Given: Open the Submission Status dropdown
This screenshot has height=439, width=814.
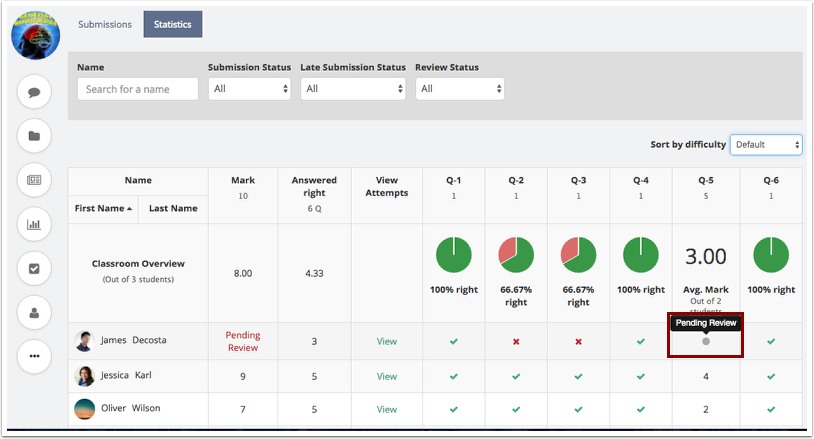Looking at the screenshot, I should [x=250, y=89].
